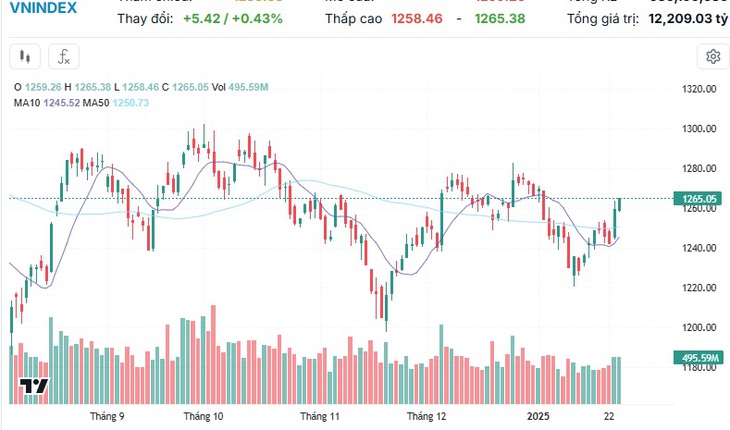
Task: Select the Tháng 12 time axis label
Action: (x=426, y=416)
